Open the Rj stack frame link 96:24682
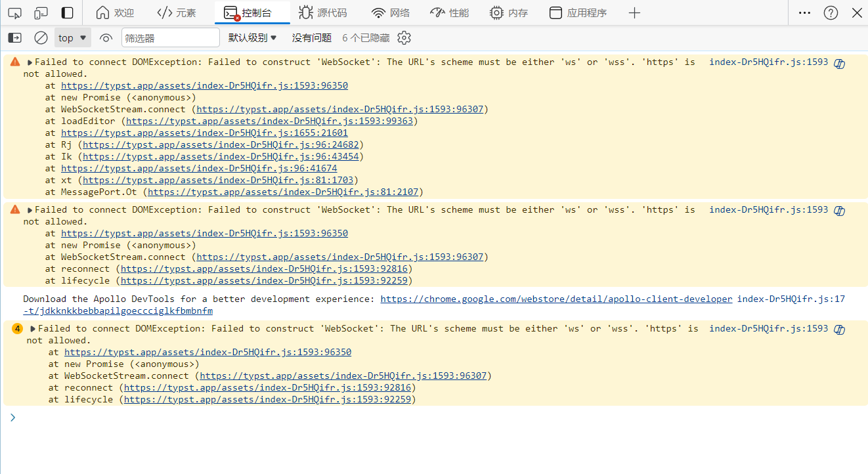Viewport: 868px width, 474px height. pyautogui.click(x=220, y=144)
